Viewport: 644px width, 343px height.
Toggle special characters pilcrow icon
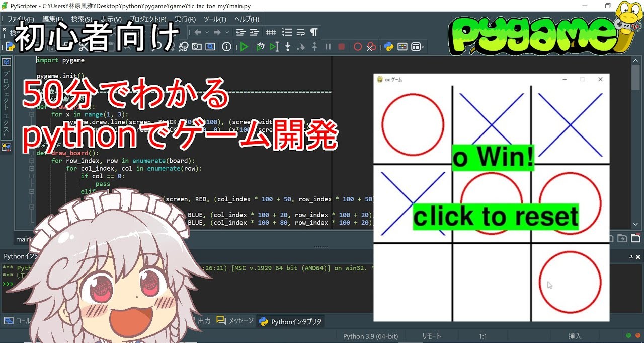tap(314, 32)
